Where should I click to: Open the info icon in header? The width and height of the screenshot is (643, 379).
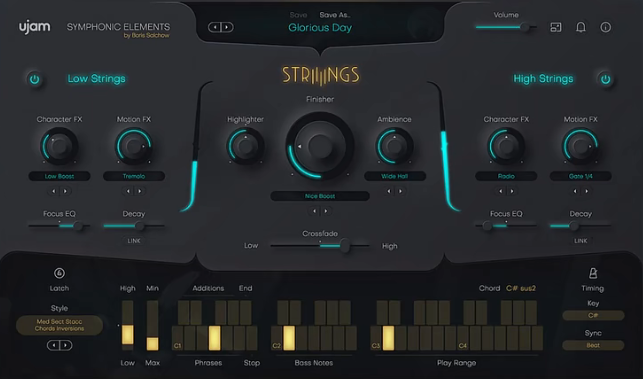606,27
